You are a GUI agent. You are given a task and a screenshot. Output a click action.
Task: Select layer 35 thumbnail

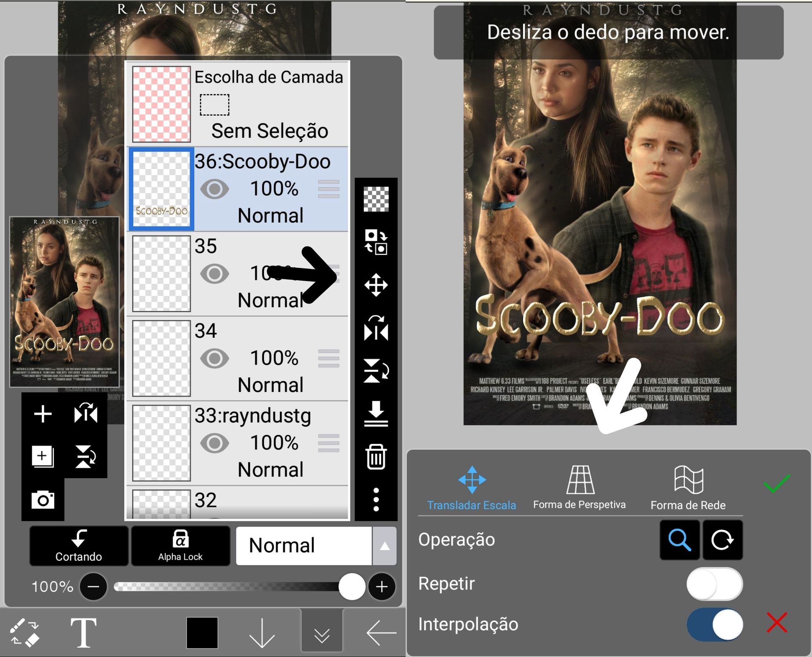161,274
